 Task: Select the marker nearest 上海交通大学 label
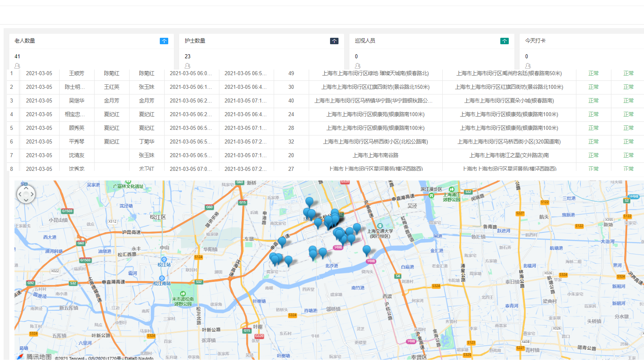[357, 228]
